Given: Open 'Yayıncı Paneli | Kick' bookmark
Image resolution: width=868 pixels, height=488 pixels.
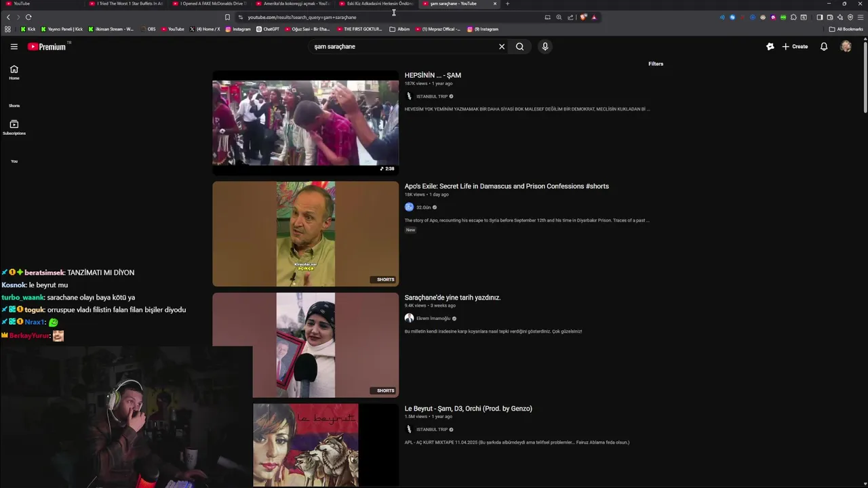Looking at the screenshot, I should 62,29.
